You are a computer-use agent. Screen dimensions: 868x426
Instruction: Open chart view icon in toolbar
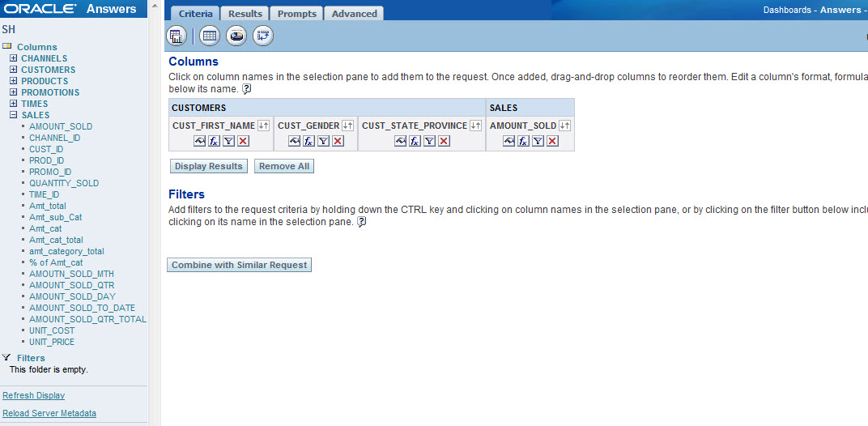[237, 36]
